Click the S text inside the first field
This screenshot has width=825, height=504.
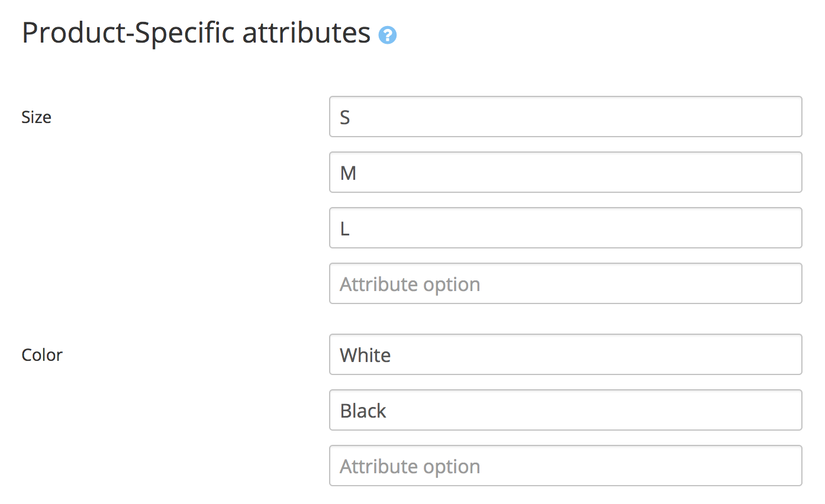click(x=346, y=117)
